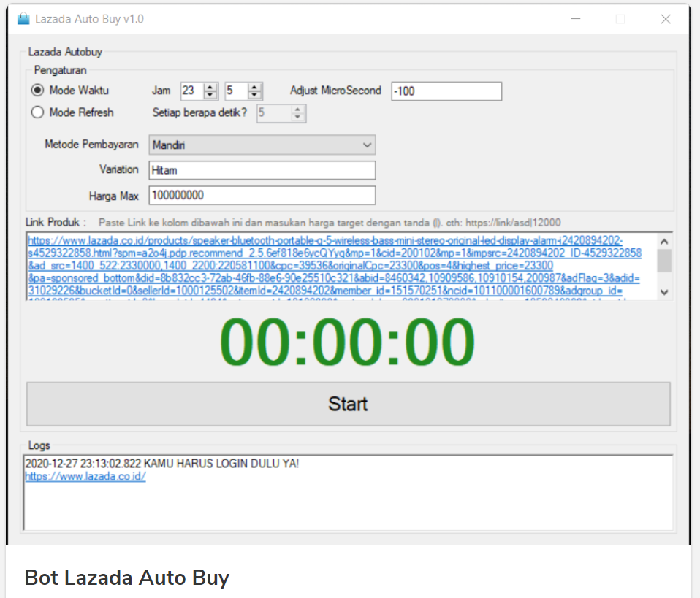Click the Bot Lazada Auto Buy caption
This screenshot has width=700, height=598.
tap(127, 578)
